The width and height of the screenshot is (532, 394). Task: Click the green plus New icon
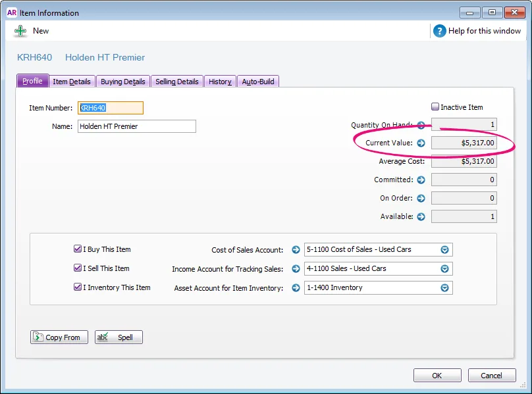pyautogui.click(x=20, y=31)
